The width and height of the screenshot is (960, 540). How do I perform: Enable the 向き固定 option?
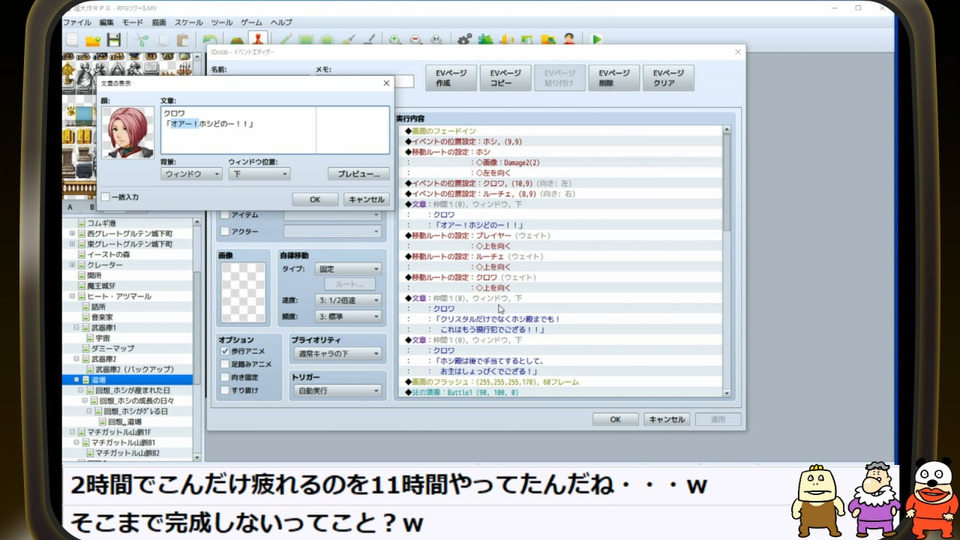[225, 377]
